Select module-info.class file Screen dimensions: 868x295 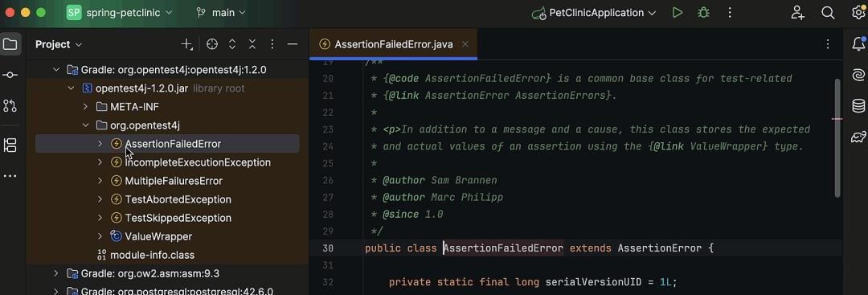click(x=152, y=255)
